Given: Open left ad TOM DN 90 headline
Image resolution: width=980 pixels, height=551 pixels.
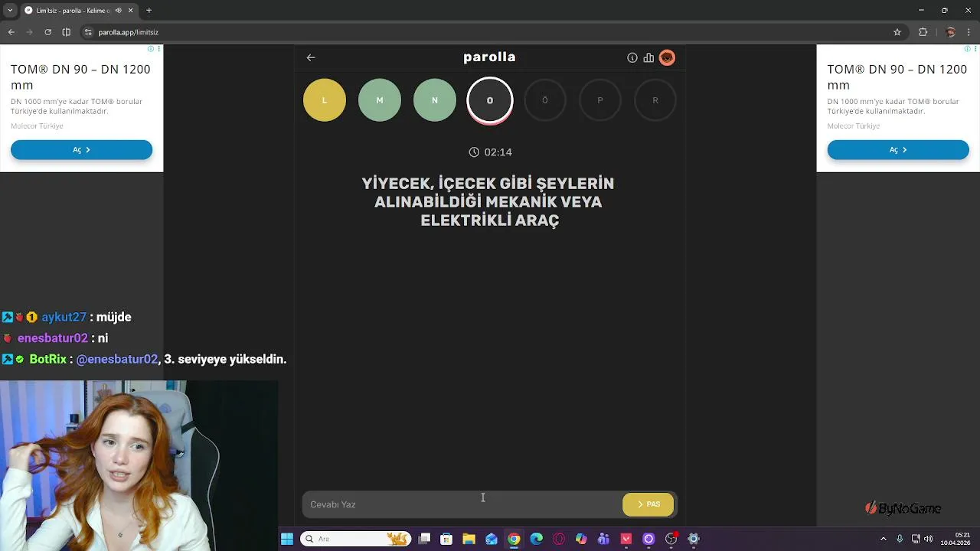Looking at the screenshot, I should 80,77.
